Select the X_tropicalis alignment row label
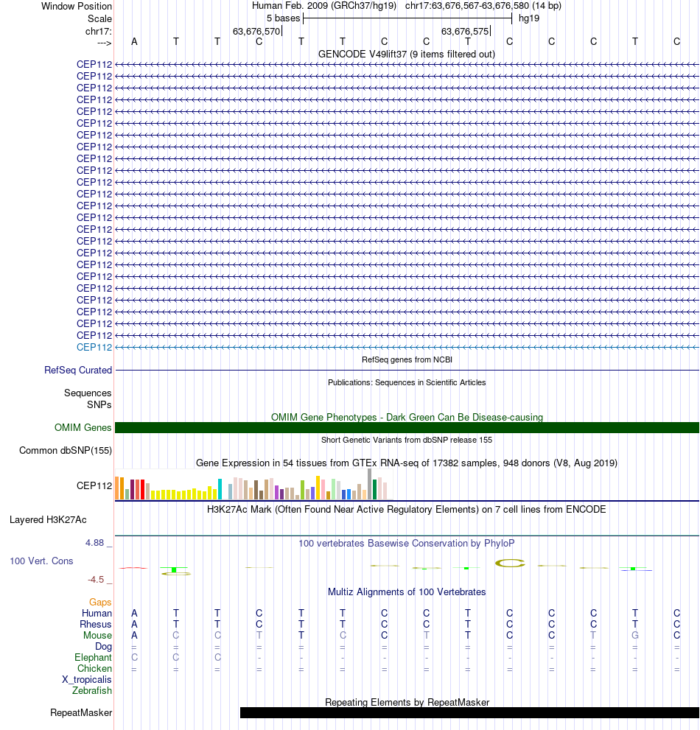Screen dimensions: 700x730 (x=87, y=680)
